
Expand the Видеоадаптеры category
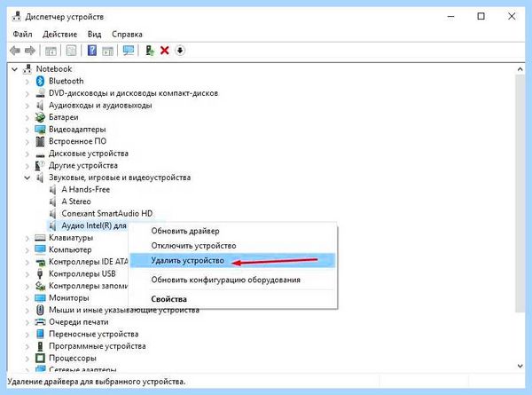[x=27, y=130]
